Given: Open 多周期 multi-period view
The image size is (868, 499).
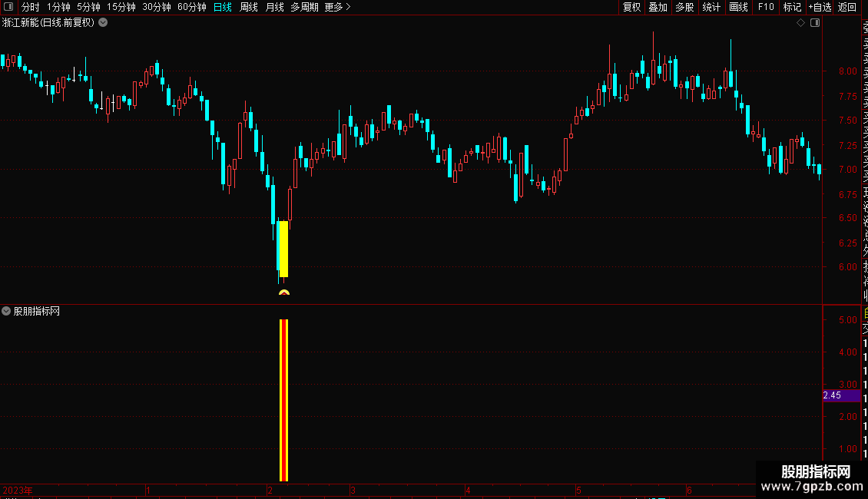Looking at the screenshot, I should pyautogui.click(x=304, y=7).
